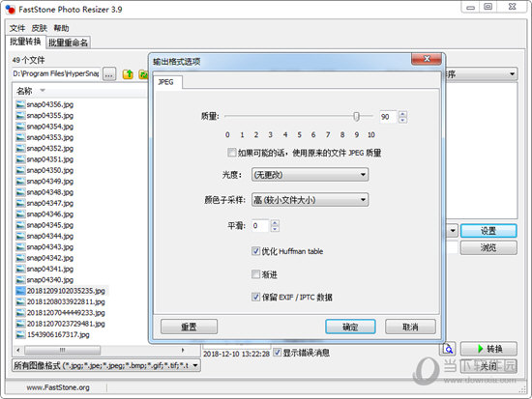This screenshot has width=532, height=399.
Task: Click the 浏览 (Browse) button
Action: [488, 247]
